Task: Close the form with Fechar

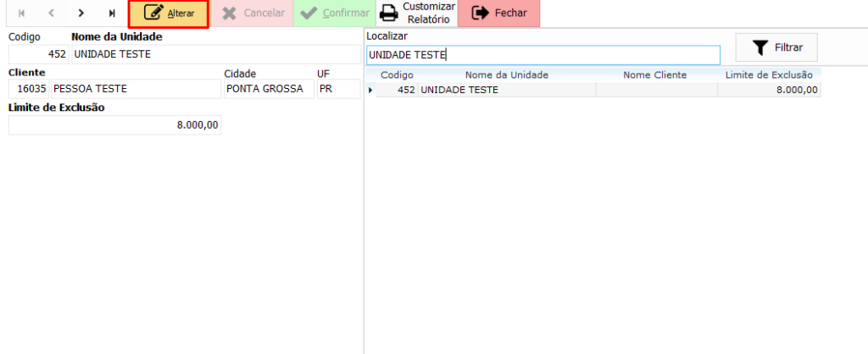Action: tap(498, 14)
